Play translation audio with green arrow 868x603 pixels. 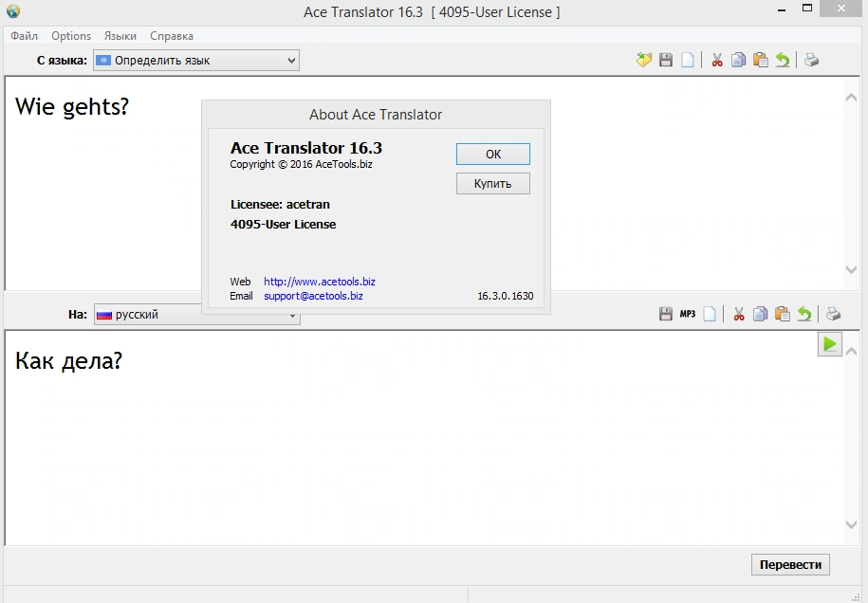(x=830, y=344)
